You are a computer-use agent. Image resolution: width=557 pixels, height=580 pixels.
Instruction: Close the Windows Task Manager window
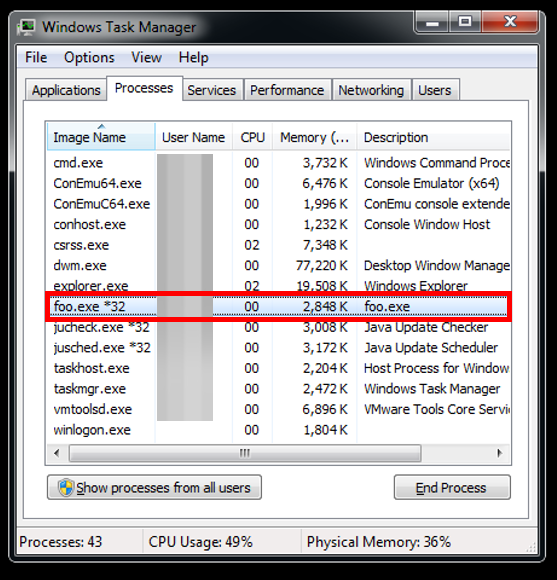pyautogui.click(x=510, y=22)
